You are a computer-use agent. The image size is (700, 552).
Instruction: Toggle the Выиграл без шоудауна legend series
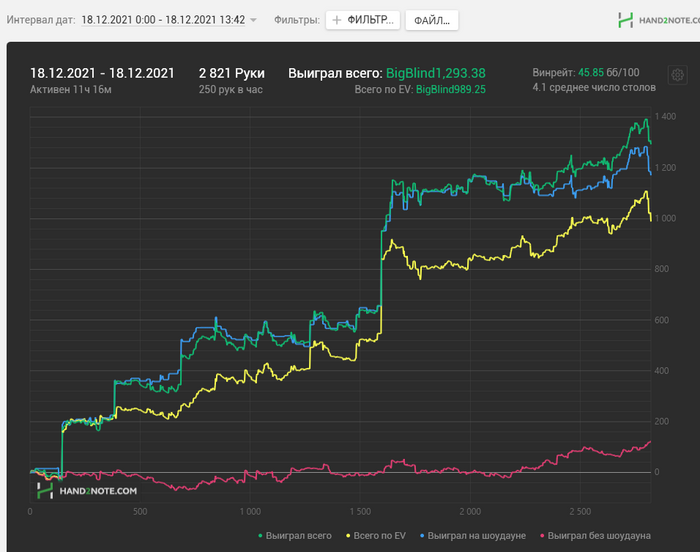point(595,535)
